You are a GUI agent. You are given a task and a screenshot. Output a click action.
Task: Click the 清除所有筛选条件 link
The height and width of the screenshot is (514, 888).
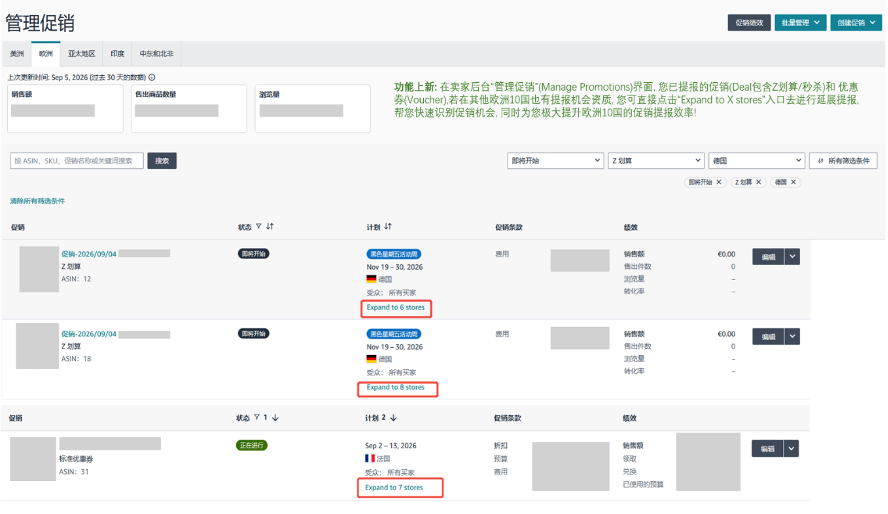pos(37,201)
